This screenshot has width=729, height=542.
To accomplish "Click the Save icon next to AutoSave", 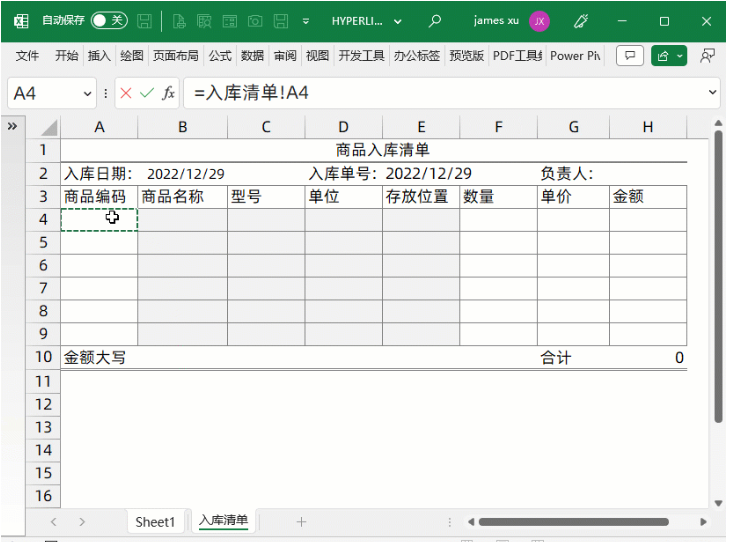I will 144,21.
